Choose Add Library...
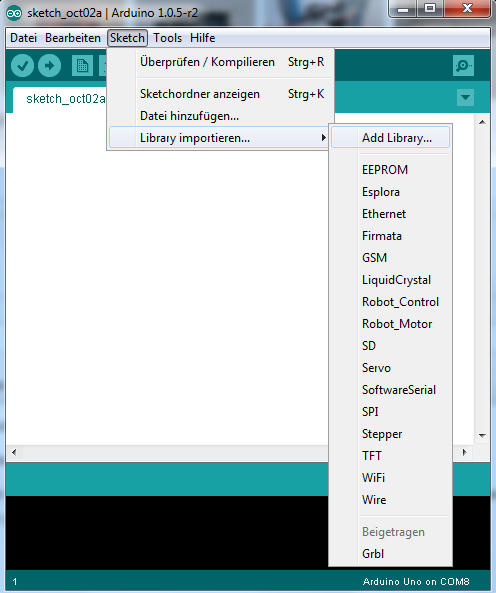This screenshot has width=496, height=593. [391, 138]
